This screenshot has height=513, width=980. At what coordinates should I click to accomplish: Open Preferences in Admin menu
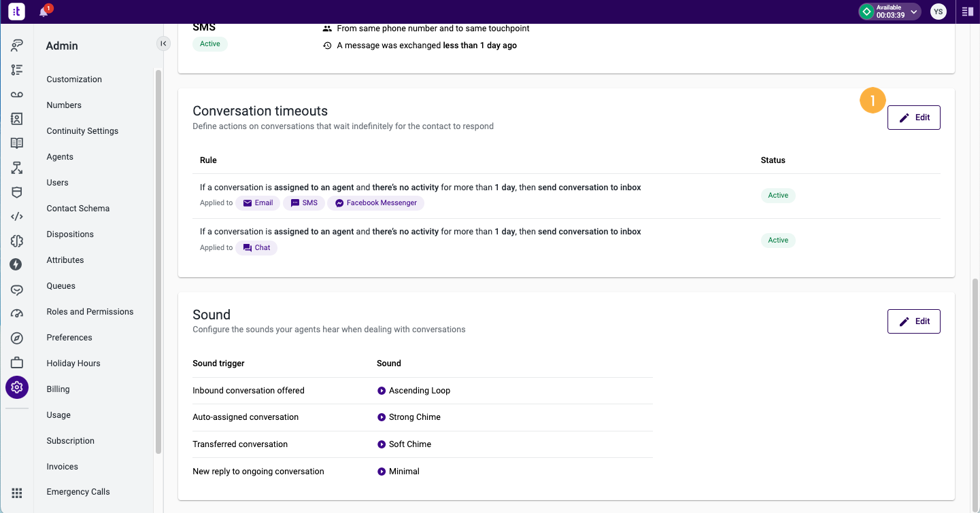[69, 338]
